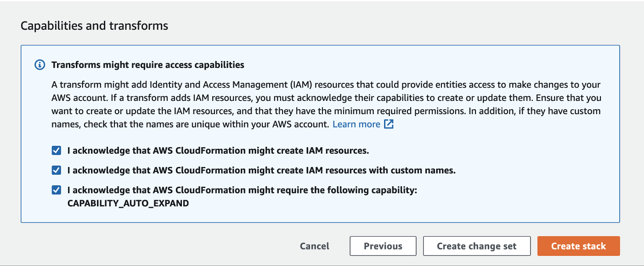Image resolution: width=644 pixels, height=266 pixels.
Task: Click the 'Capabilities and transforms' section heading
Action: 94,26
